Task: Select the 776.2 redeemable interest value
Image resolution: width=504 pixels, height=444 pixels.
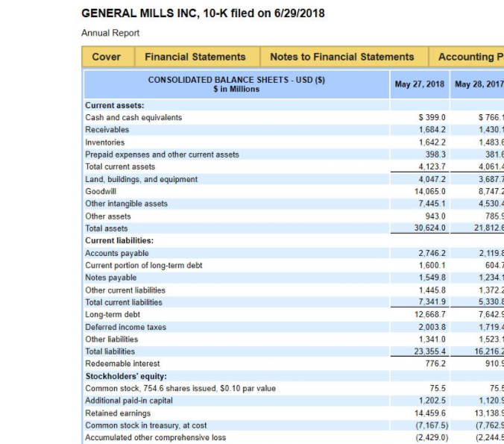Action: tap(435, 363)
